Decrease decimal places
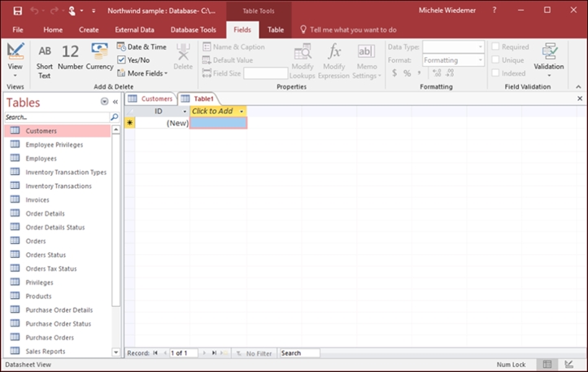This screenshot has width=588, height=372. [450, 73]
